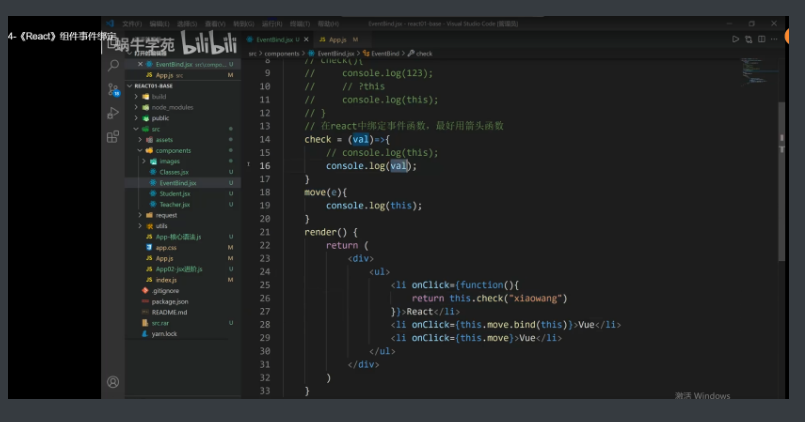805x422 pixels.
Task: Select EventBind.jsx in the components folder tree
Action: (x=182, y=183)
